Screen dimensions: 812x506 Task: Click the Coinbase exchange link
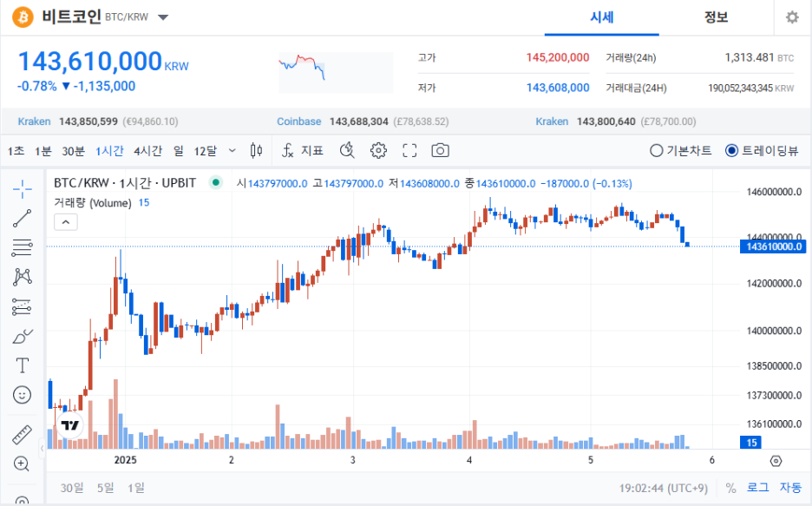click(298, 122)
